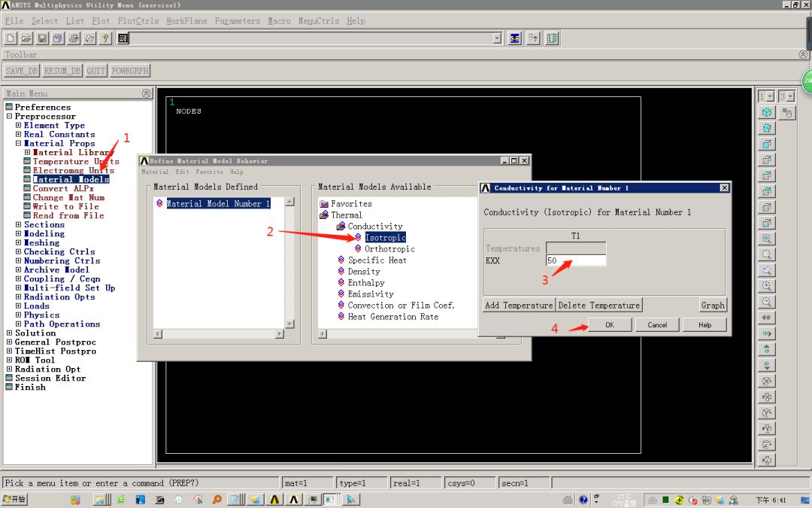Open the command input history dropdown
812x508 pixels.
(x=498, y=38)
